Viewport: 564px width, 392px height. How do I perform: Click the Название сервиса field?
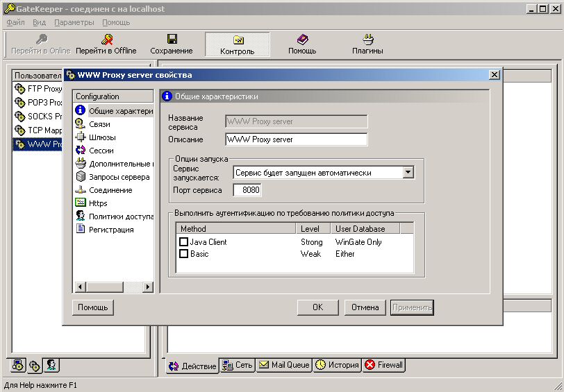click(x=297, y=121)
